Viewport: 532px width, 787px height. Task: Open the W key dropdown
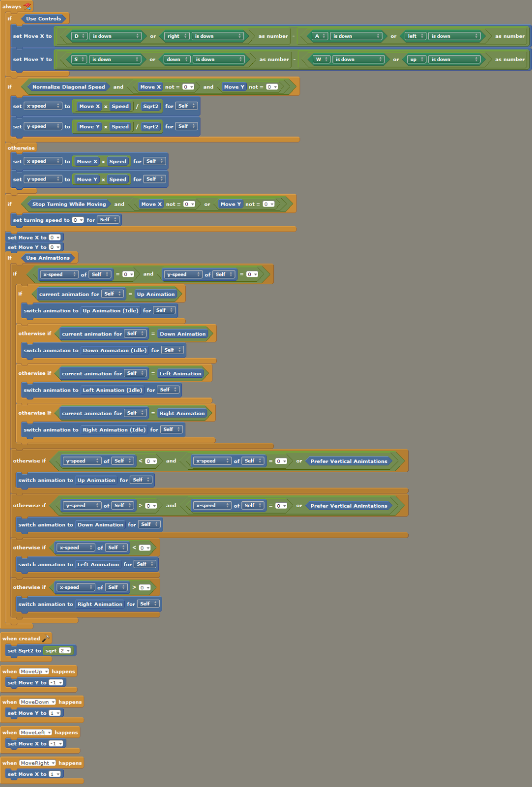[321, 59]
